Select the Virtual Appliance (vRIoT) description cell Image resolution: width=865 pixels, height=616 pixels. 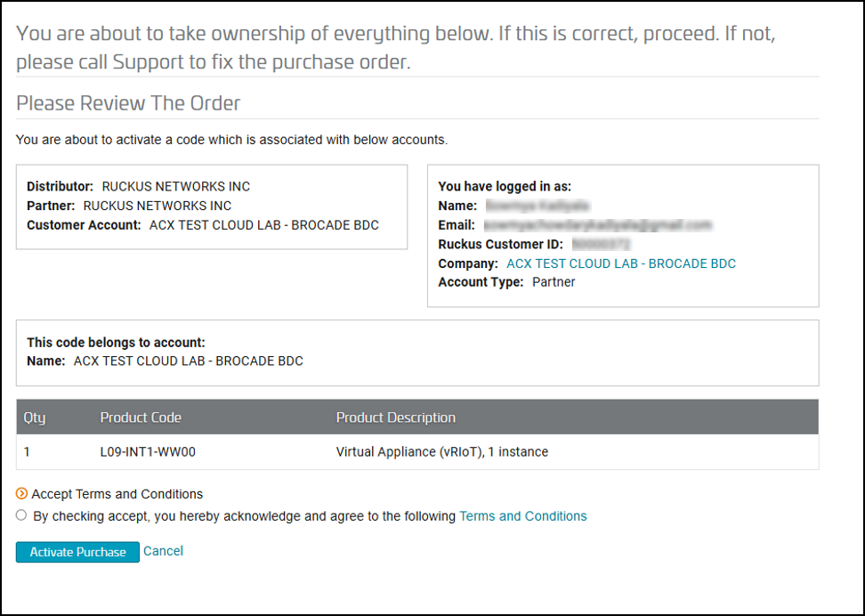442,451
